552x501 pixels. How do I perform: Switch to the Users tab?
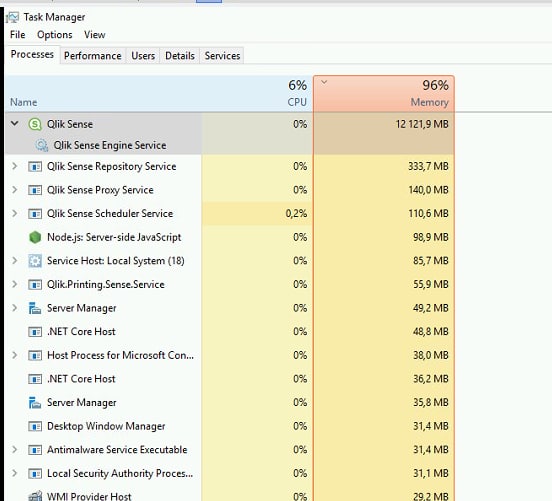coord(143,56)
